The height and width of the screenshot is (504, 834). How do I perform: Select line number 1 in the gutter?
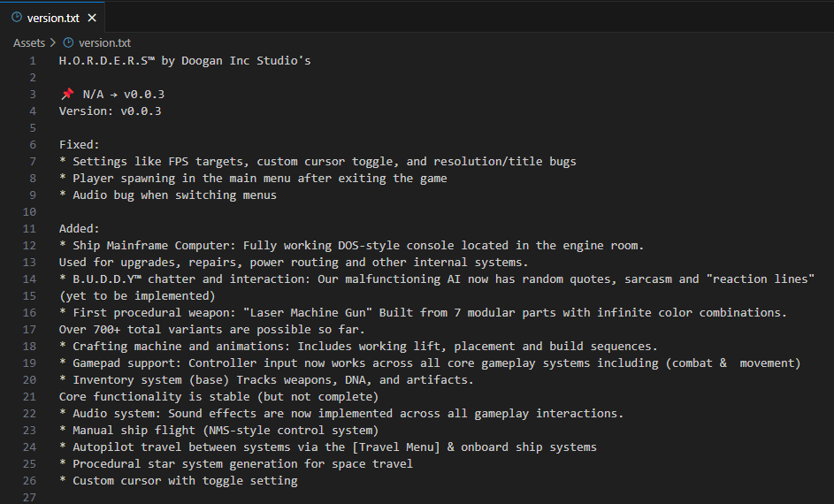[33, 61]
